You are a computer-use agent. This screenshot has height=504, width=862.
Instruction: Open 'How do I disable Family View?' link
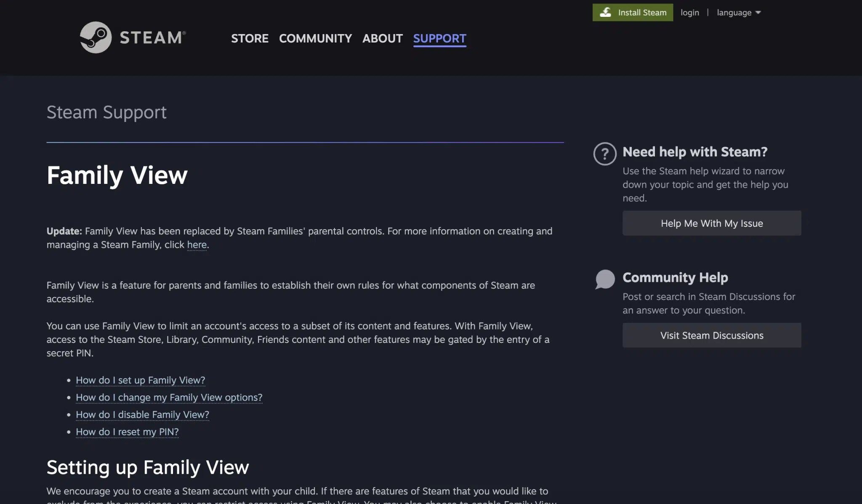point(142,414)
